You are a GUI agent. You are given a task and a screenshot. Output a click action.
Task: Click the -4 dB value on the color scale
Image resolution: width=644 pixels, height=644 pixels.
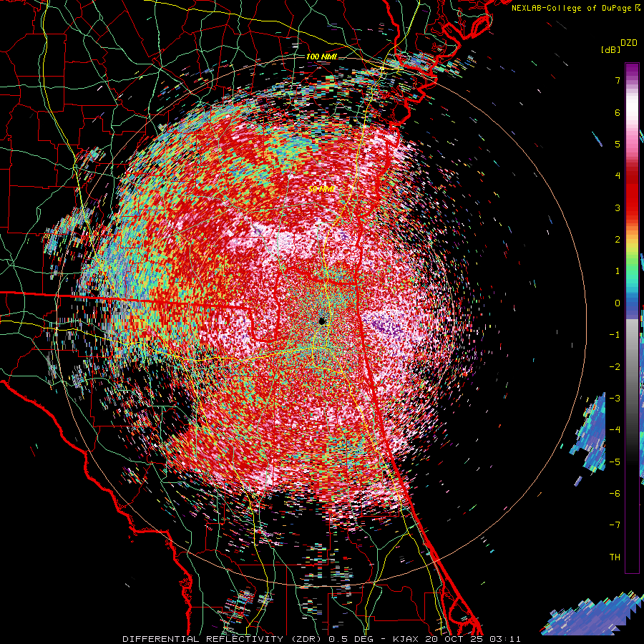point(615,430)
